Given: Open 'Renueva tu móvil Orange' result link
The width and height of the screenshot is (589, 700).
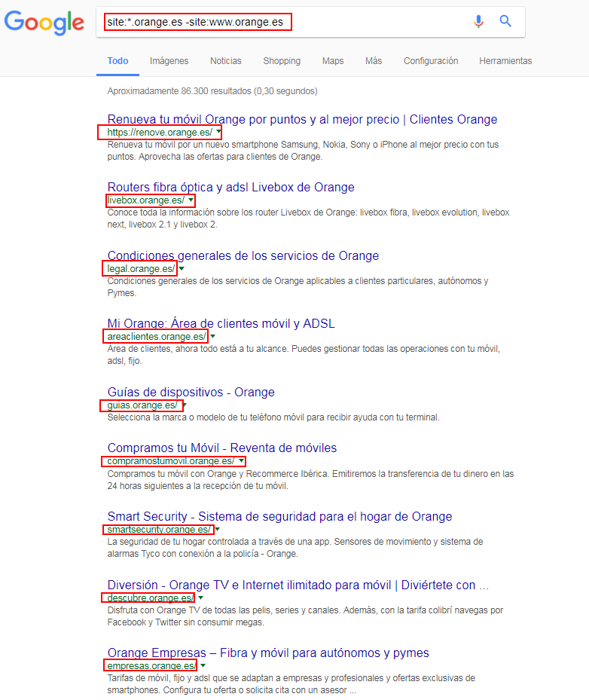Looking at the screenshot, I should pos(302,119).
